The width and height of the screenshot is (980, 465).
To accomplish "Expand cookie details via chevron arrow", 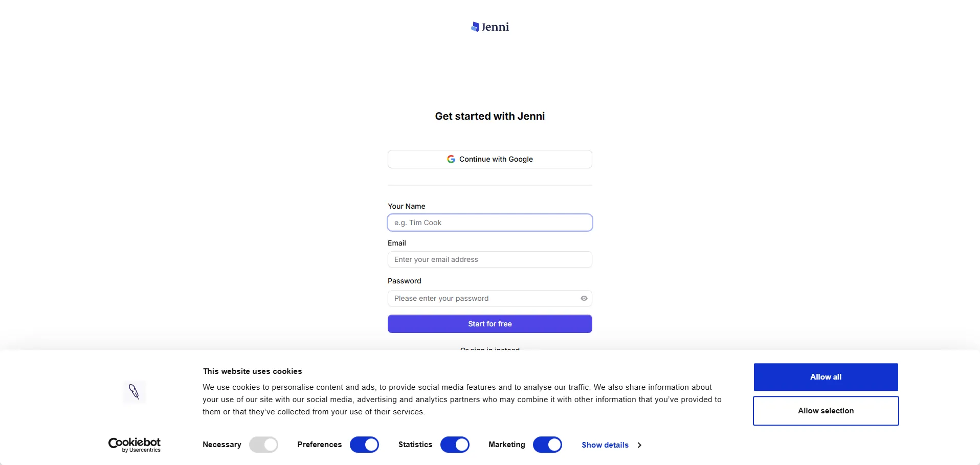I will click(x=639, y=445).
